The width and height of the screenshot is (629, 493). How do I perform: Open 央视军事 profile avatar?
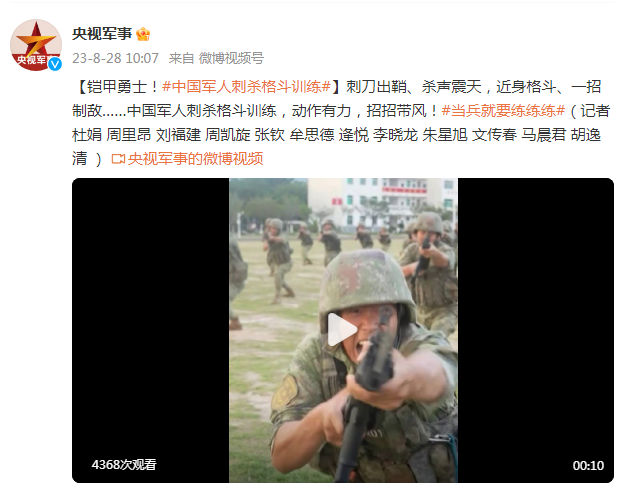(x=36, y=45)
